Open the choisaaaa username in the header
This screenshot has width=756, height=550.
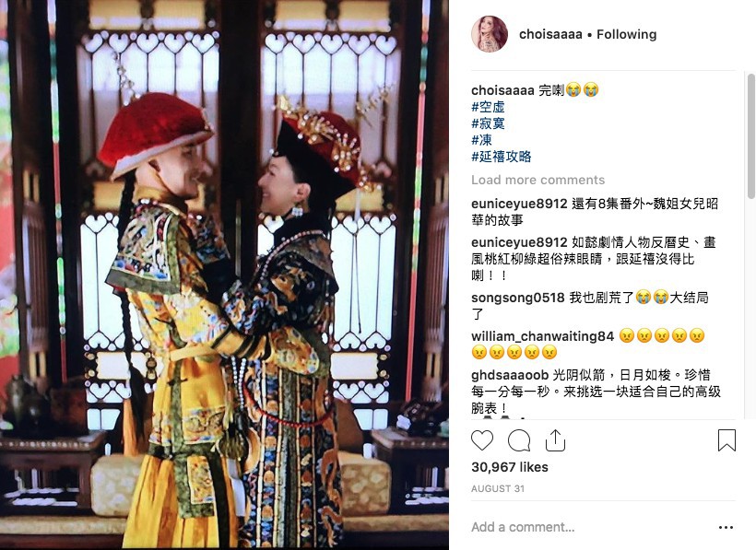(550, 34)
